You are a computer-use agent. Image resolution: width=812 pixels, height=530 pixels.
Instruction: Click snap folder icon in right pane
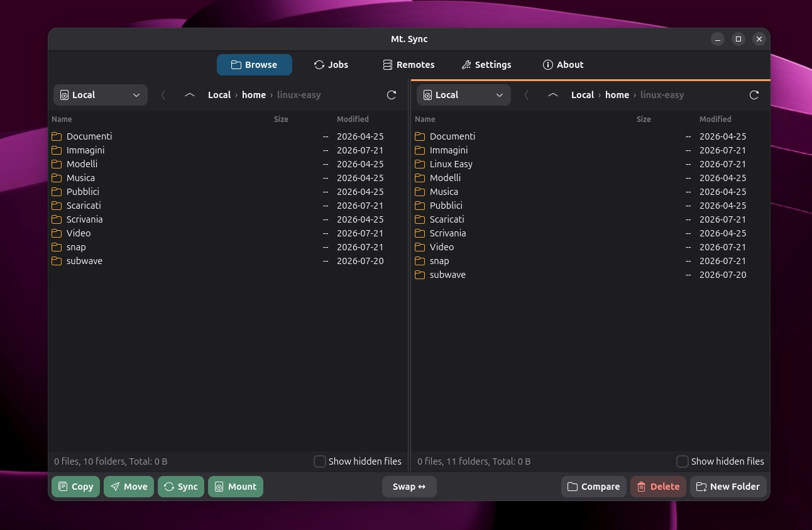(420, 261)
